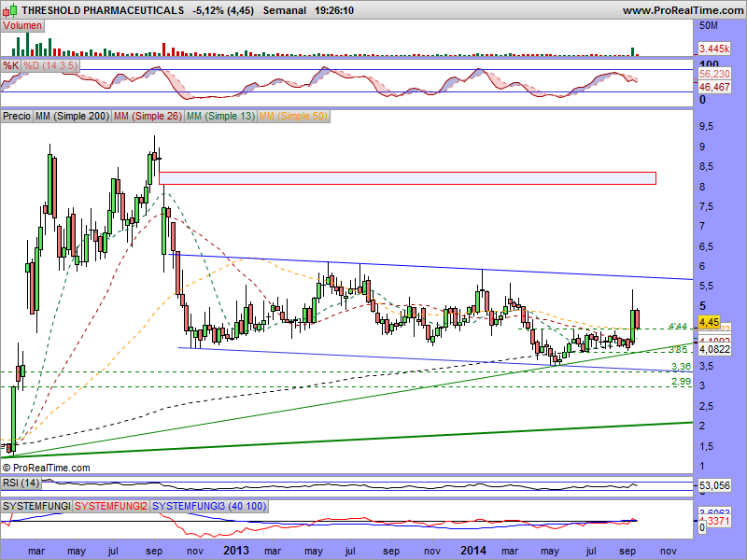Click the 50M volume axis label
The height and width of the screenshot is (560, 747).
tap(709, 25)
